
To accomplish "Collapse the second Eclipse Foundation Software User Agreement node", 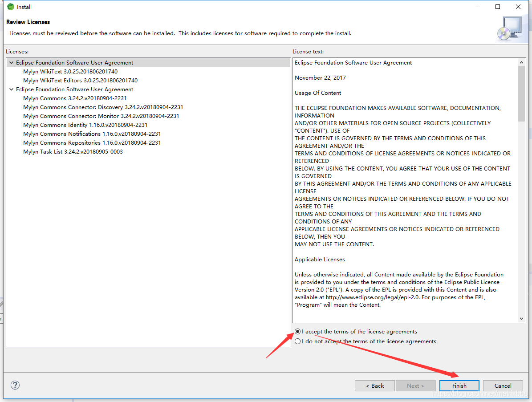I will (12, 89).
